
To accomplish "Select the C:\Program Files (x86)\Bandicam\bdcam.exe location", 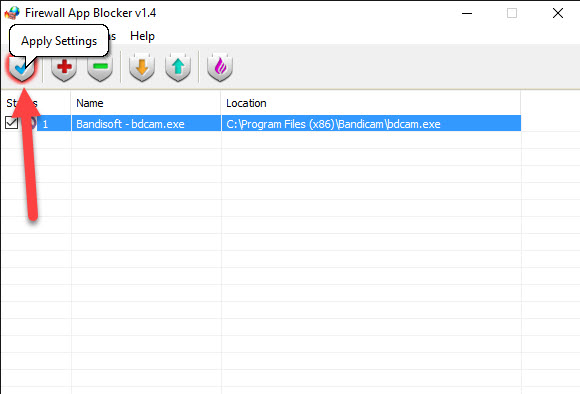I will (x=371, y=124).
